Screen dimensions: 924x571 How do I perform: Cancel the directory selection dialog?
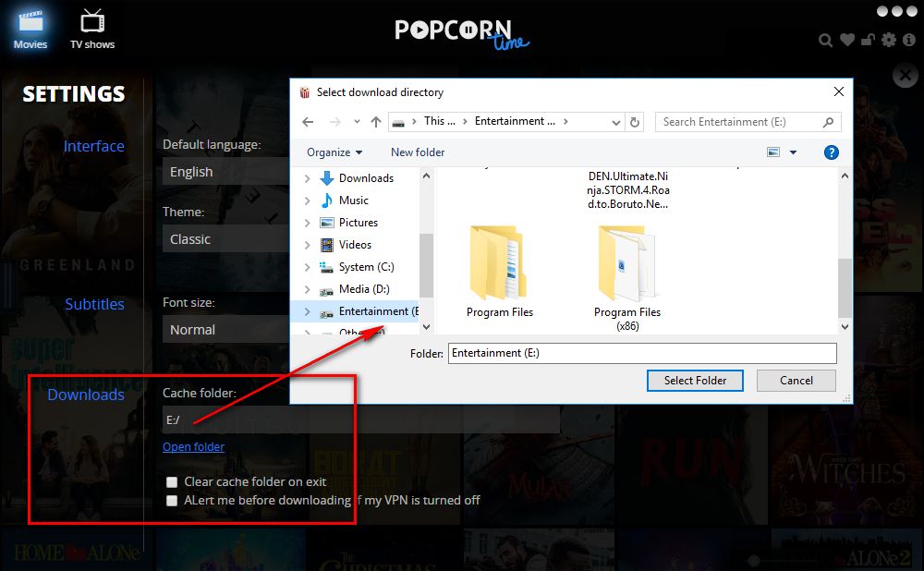click(x=796, y=381)
